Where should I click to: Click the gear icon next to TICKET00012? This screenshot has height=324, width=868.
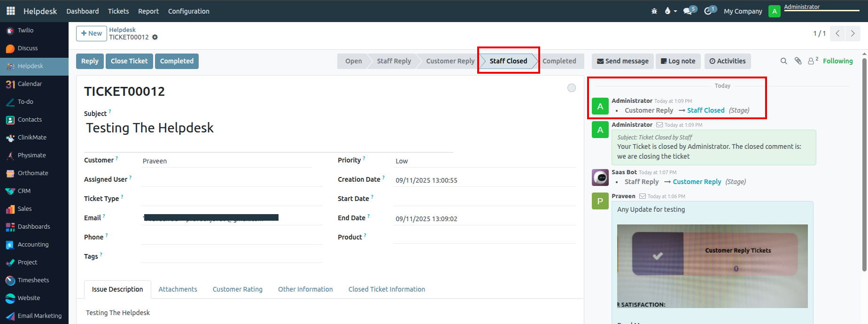(x=155, y=37)
